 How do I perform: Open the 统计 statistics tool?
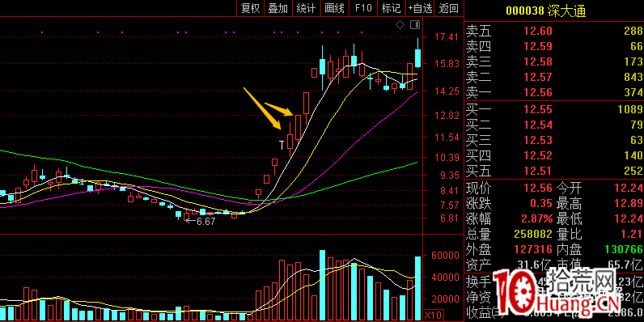click(306, 8)
